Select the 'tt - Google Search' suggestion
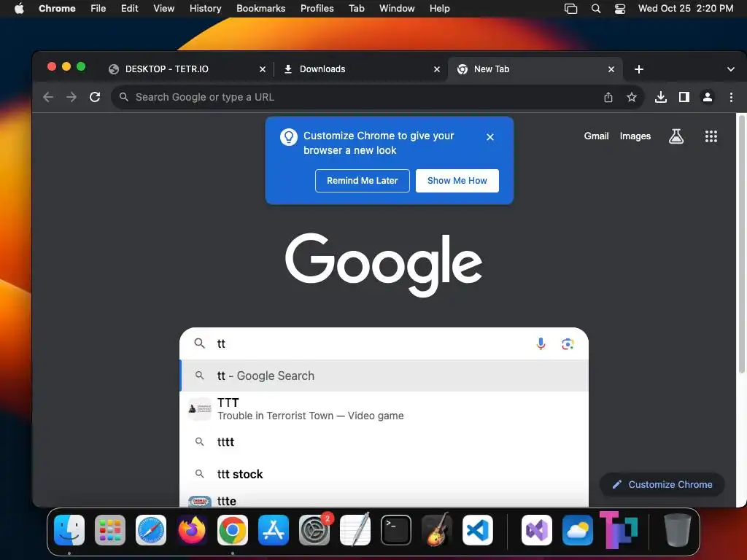The height and width of the screenshot is (560, 747). tap(384, 376)
